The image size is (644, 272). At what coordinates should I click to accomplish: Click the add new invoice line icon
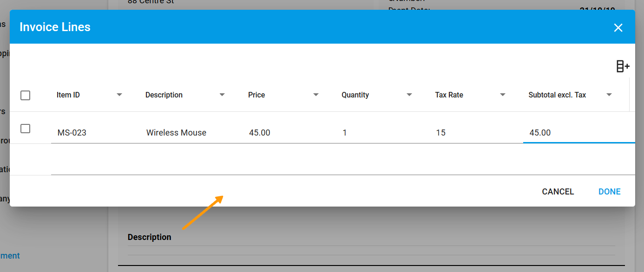click(623, 66)
